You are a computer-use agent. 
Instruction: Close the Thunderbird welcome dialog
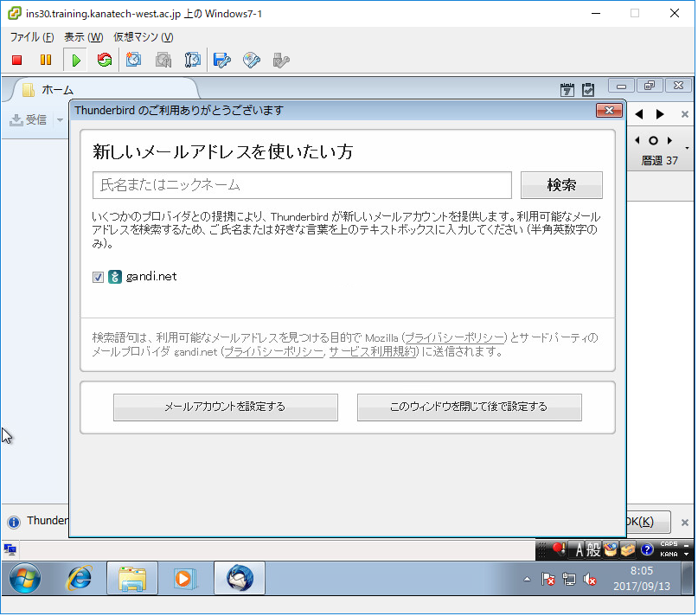click(x=610, y=111)
